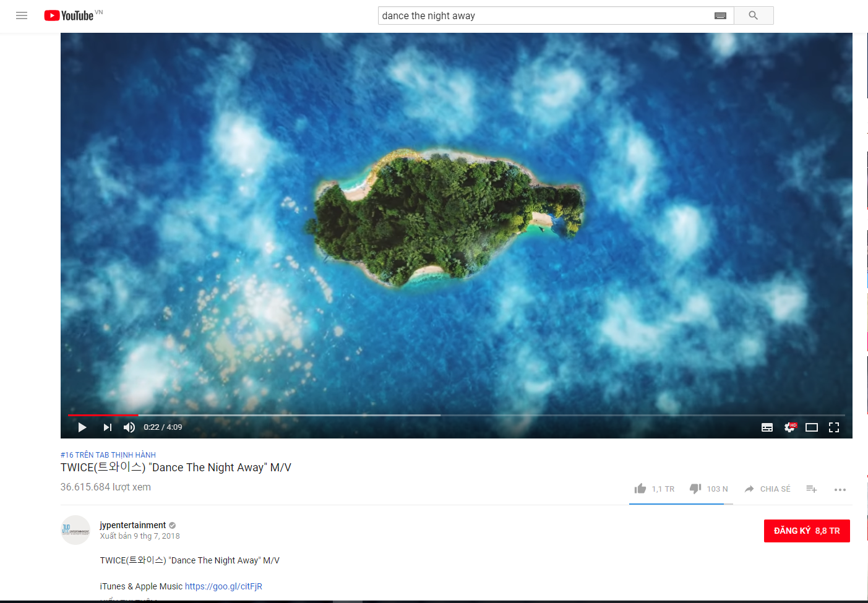Open the jypentertainment channel name
Image resolution: width=868 pixels, height=603 pixels.
click(x=133, y=525)
